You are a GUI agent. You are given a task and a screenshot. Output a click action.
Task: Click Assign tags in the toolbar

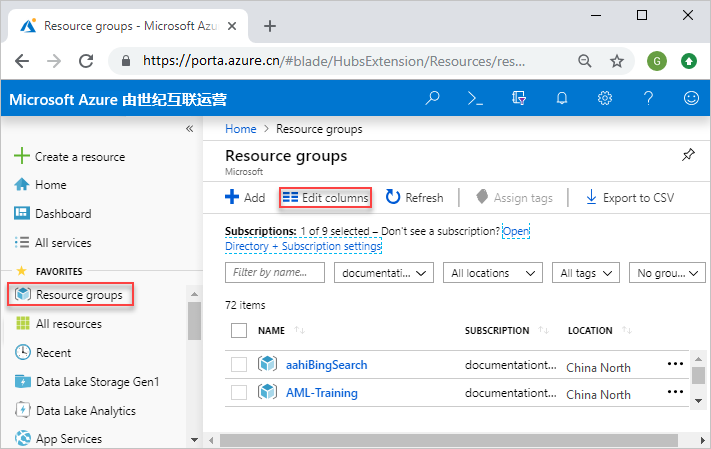[x=514, y=198]
